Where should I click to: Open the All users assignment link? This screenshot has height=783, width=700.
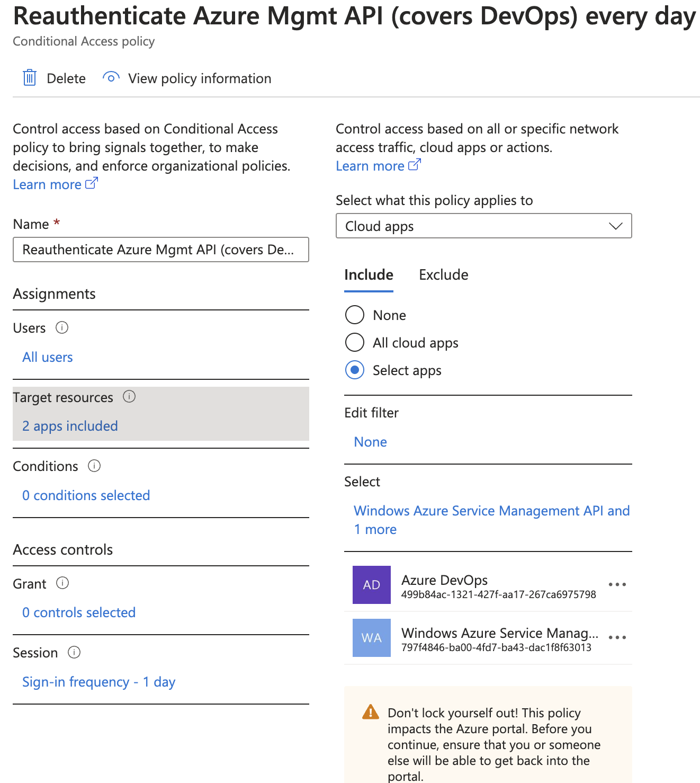tap(48, 357)
